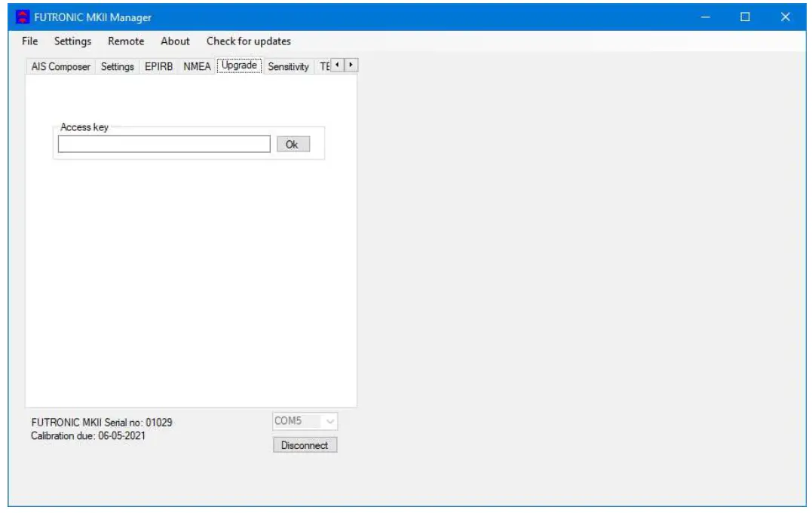Click into the Access key input field

coord(164,145)
